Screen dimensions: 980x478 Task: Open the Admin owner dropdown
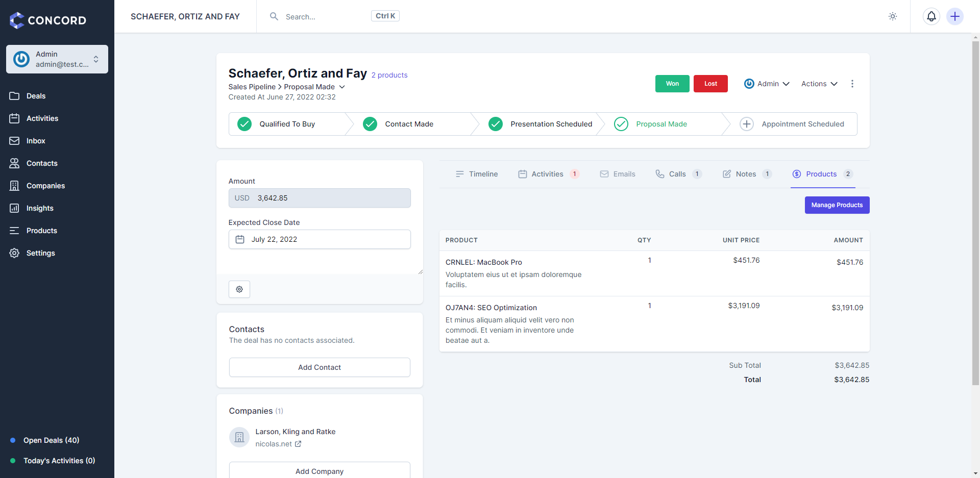pyautogui.click(x=767, y=84)
